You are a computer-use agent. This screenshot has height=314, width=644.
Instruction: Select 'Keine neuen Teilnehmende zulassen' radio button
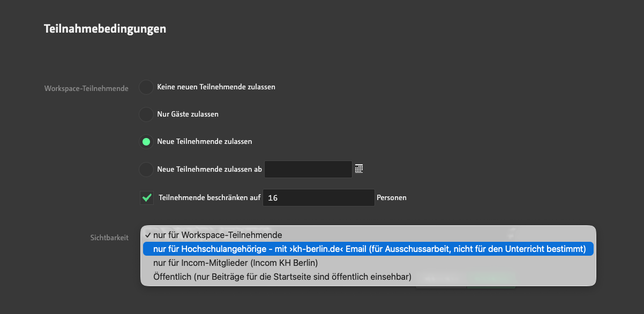[x=146, y=87]
